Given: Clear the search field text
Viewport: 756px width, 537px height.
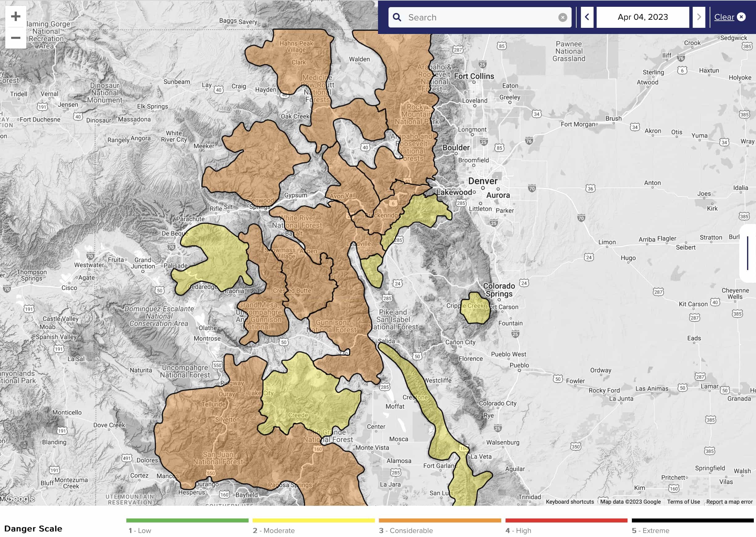Looking at the screenshot, I should [562, 17].
